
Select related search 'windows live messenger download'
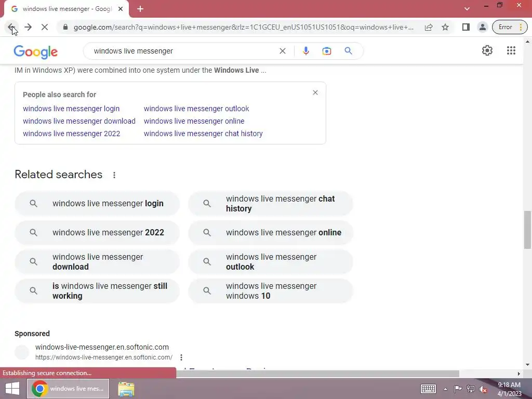(x=97, y=262)
